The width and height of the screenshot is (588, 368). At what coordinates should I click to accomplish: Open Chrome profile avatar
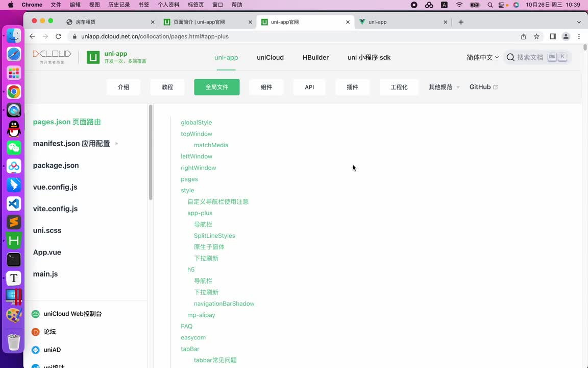point(566,36)
